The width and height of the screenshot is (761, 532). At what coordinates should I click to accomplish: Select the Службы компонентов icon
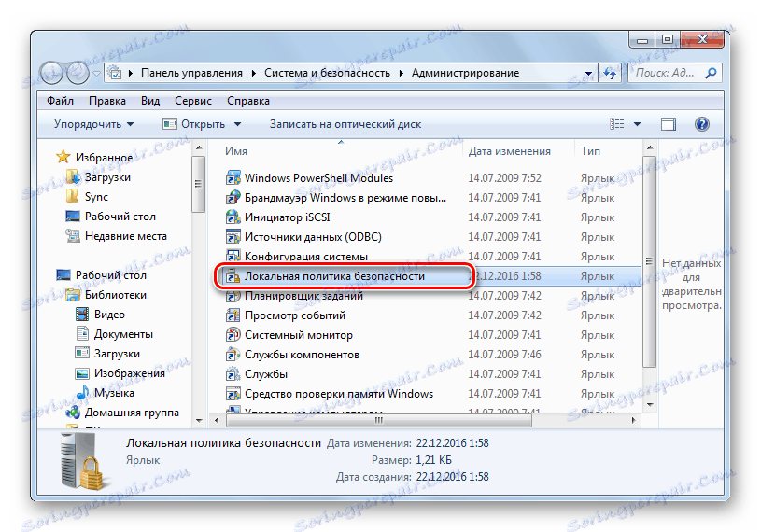pyautogui.click(x=233, y=355)
